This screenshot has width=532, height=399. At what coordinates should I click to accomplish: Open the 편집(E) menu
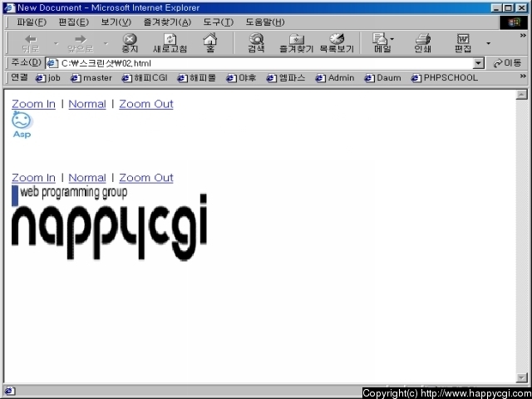pos(74,22)
